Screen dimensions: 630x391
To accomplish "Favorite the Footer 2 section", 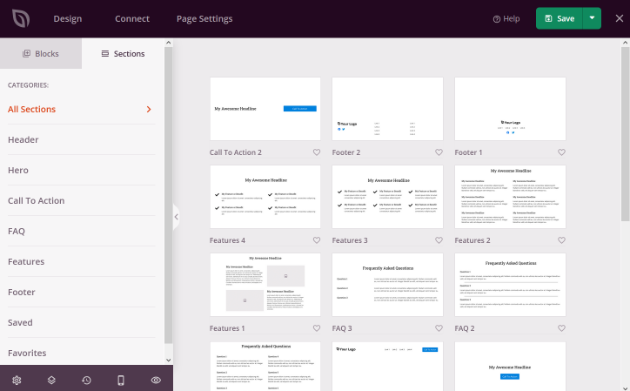I will point(439,152).
